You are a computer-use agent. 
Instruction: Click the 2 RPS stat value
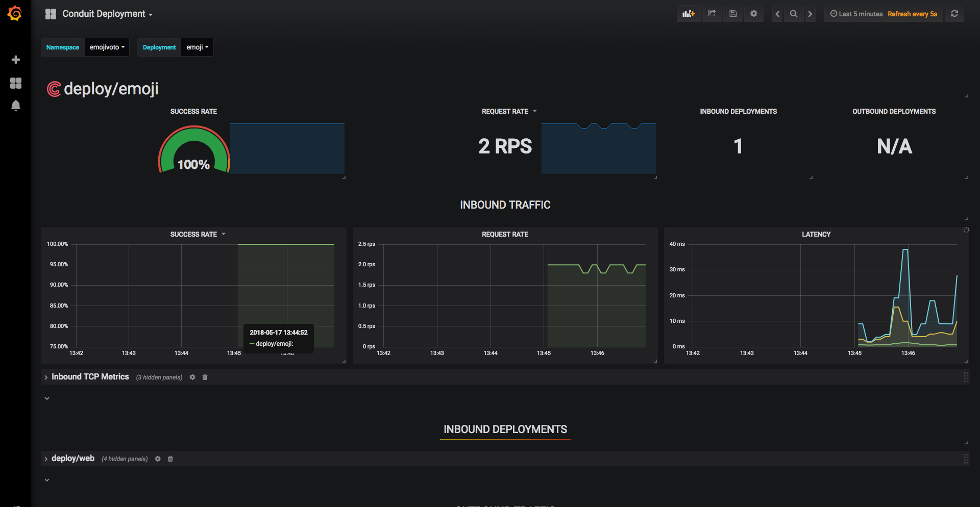pos(505,146)
